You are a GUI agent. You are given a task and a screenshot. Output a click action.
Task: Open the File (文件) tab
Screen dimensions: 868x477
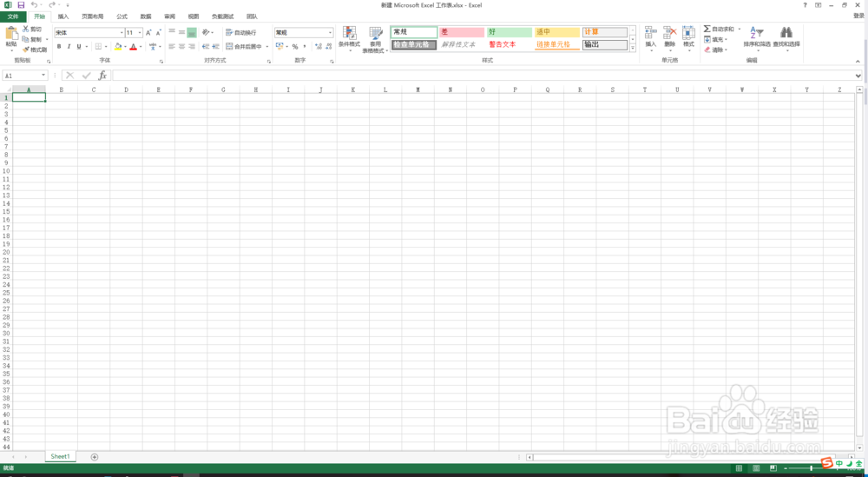13,17
